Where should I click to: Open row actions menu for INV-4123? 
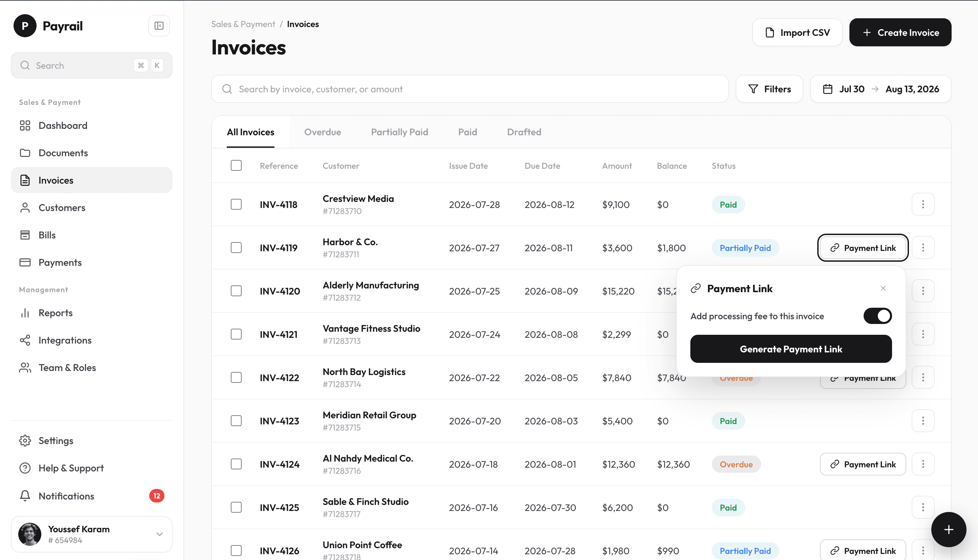click(x=923, y=421)
